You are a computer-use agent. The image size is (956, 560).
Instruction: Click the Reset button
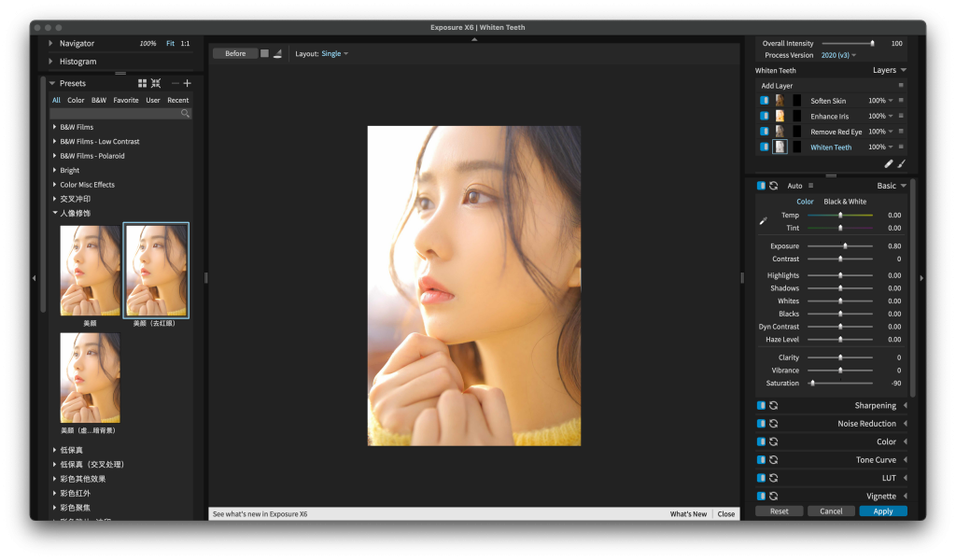click(780, 511)
